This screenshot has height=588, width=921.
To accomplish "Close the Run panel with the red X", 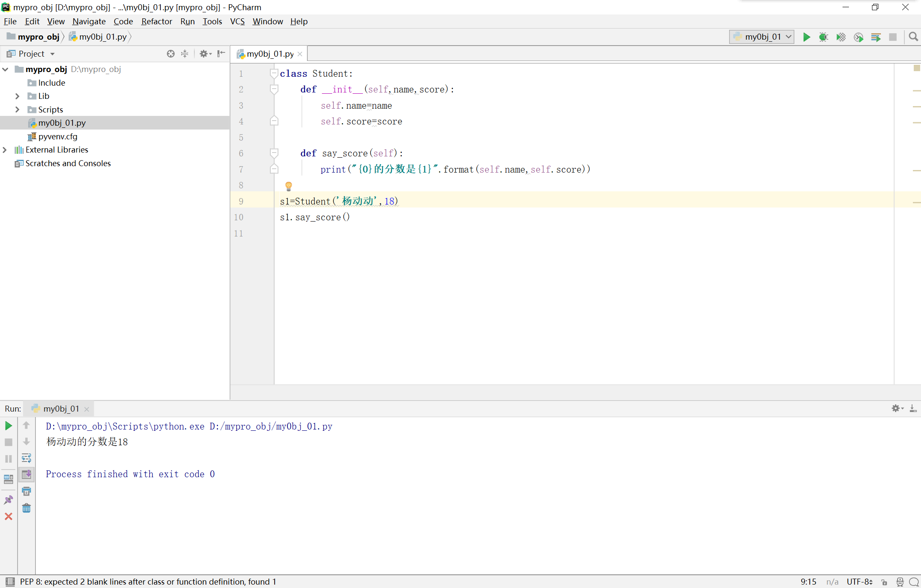I will pyautogui.click(x=9, y=516).
